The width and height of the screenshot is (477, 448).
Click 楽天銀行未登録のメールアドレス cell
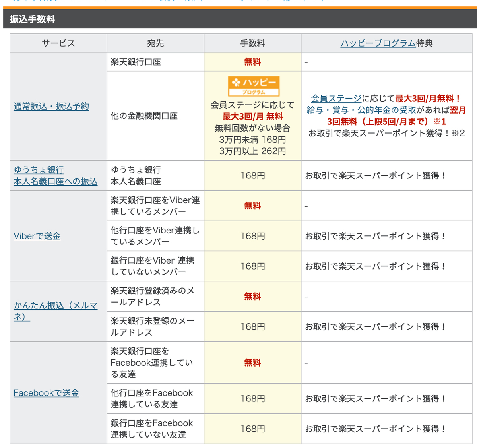[155, 327]
